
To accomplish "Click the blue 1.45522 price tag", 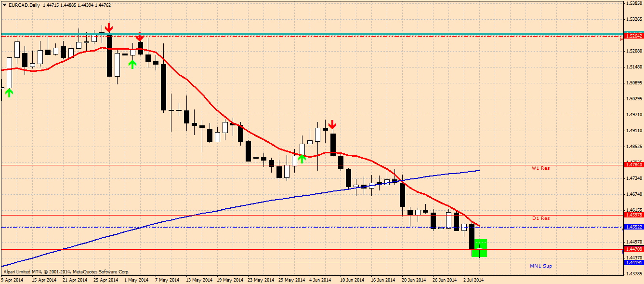I will (633, 227).
